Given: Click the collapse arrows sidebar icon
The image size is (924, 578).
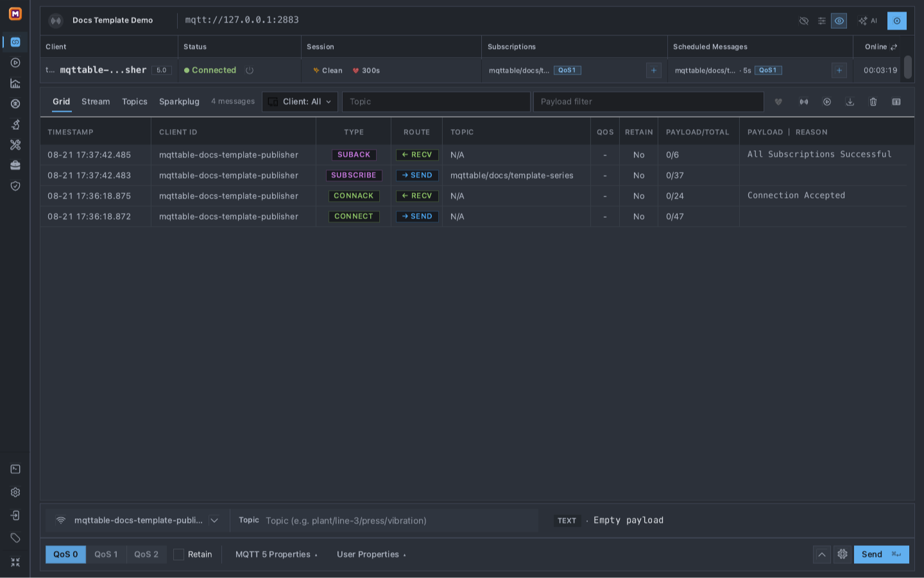Looking at the screenshot, I should pos(15,562).
